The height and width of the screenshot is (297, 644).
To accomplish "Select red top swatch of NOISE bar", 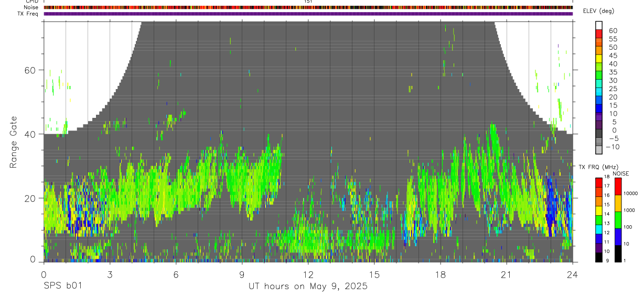I will [618, 186].
